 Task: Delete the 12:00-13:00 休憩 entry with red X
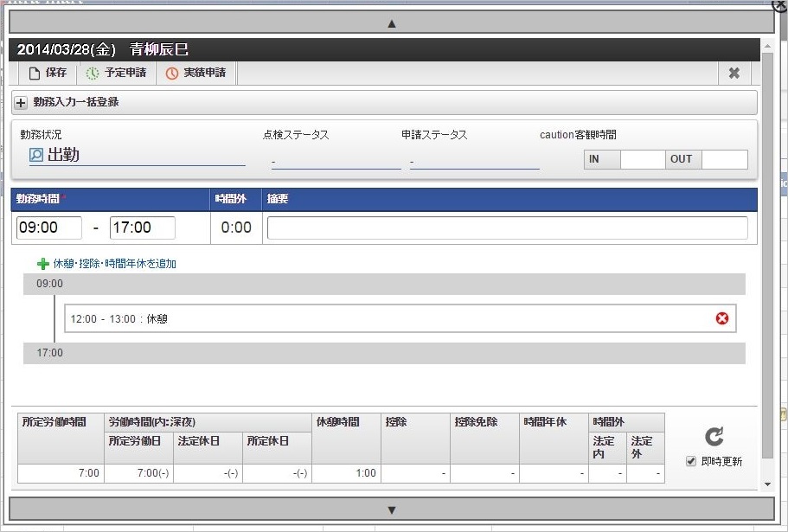click(722, 318)
